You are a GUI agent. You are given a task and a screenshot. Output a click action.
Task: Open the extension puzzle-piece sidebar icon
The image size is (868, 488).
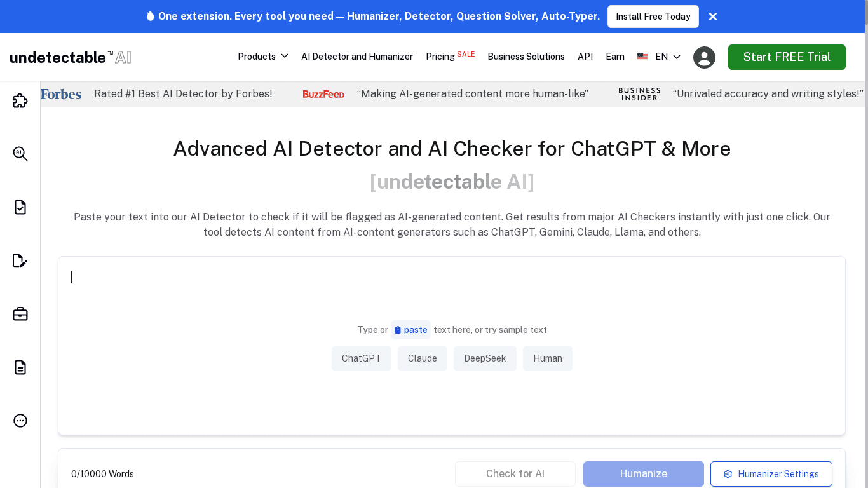[20, 100]
